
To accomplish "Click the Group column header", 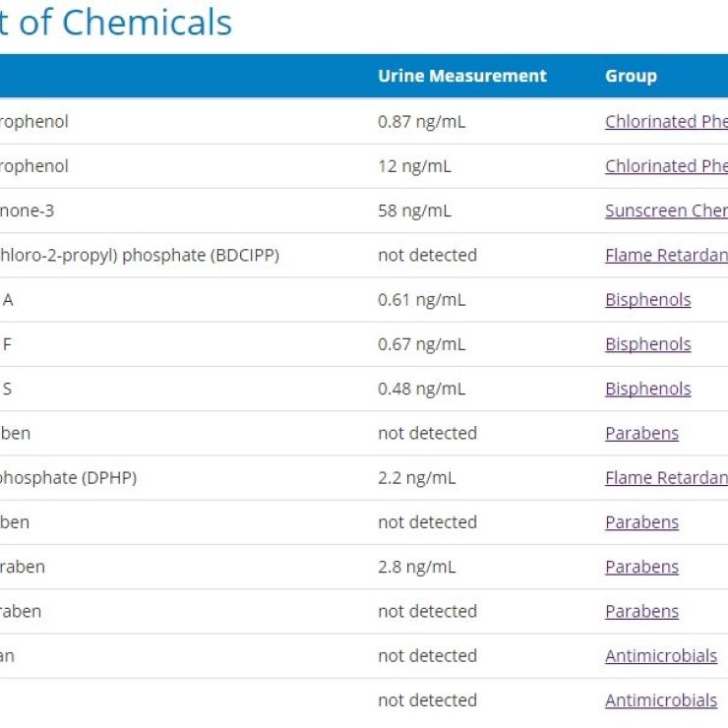I will pos(631,76).
